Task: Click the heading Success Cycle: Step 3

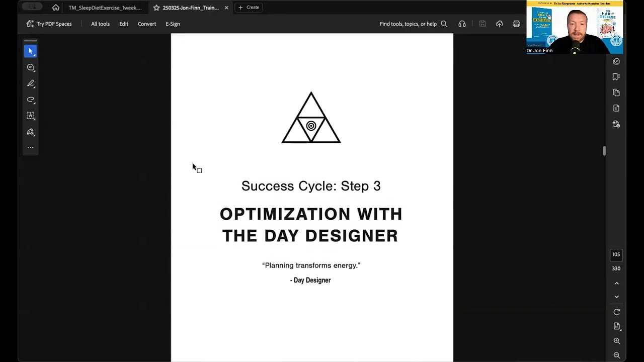Action: click(x=311, y=186)
